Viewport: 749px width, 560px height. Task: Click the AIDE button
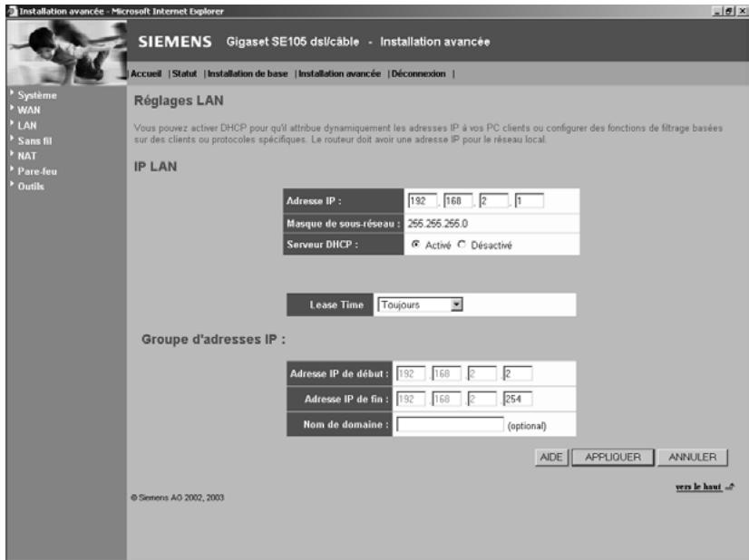551,458
